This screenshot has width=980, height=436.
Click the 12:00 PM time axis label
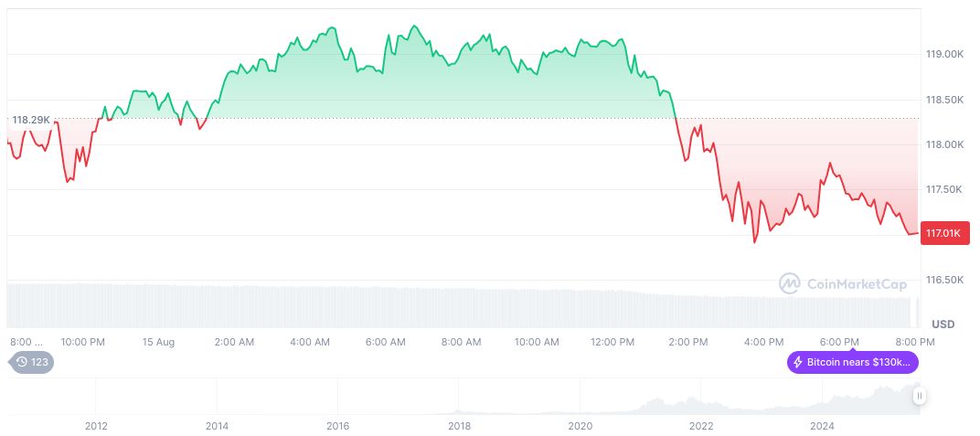612,342
